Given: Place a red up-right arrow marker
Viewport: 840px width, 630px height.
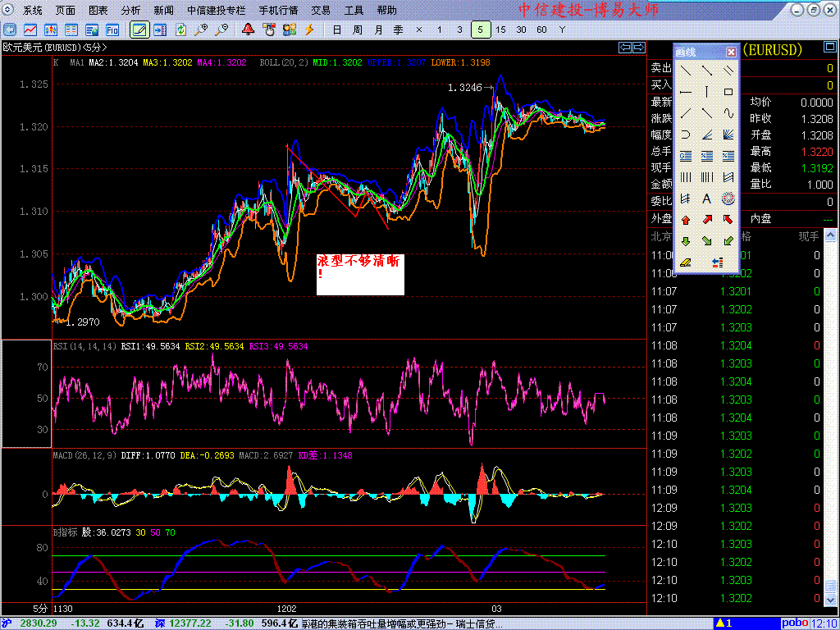Looking at the screenshot, I should click(x=706, y=220).
